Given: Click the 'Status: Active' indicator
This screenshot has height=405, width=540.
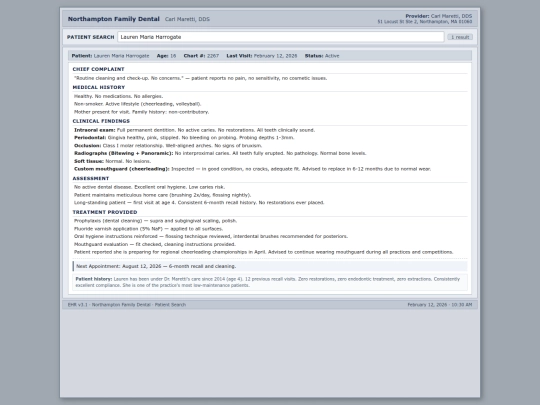Looking at the screenshot, I should click(x=322, y=56).
